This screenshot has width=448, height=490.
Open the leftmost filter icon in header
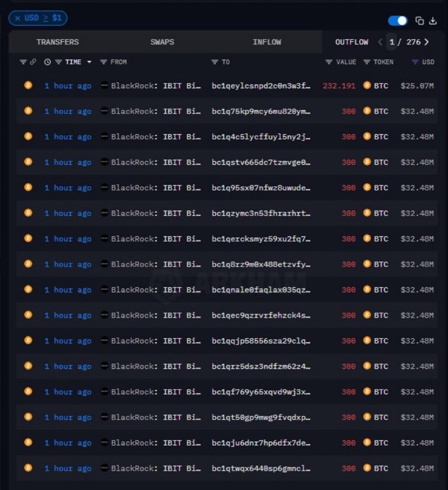pyautogui.click(x=23, y=62)
